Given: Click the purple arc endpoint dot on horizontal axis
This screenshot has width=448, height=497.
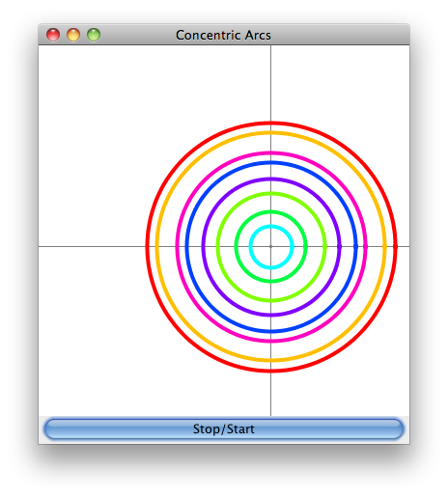Looking at the screenshot, I should click(x=339, y=247).
